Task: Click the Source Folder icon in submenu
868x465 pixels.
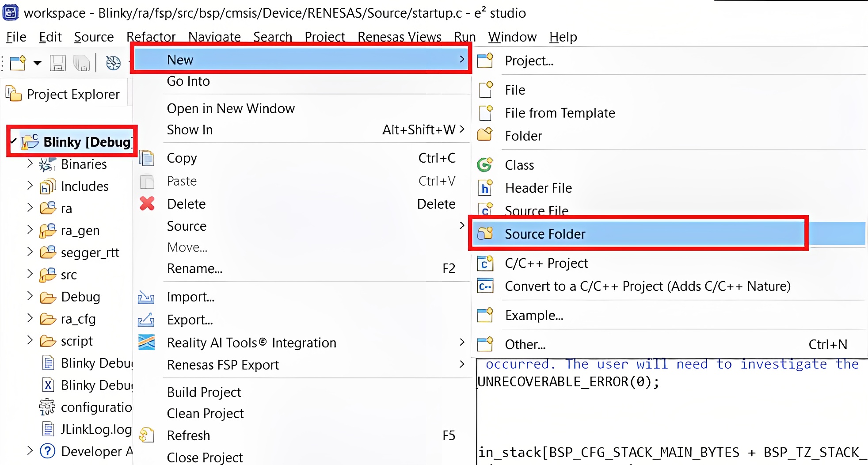Action: pos(485,234)
